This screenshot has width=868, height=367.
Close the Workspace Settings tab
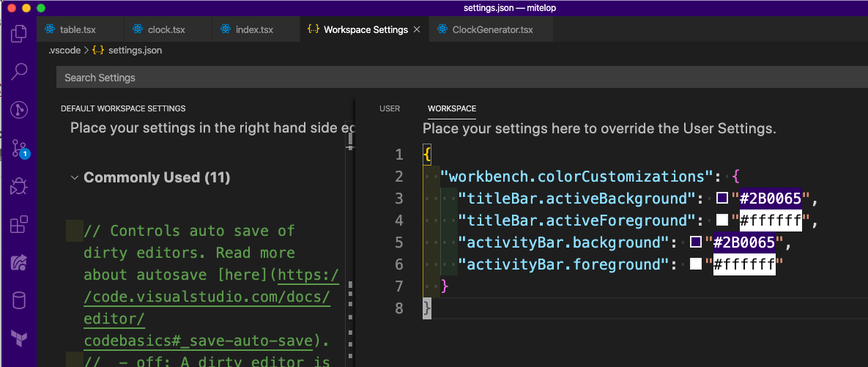(x=417, y=29)
